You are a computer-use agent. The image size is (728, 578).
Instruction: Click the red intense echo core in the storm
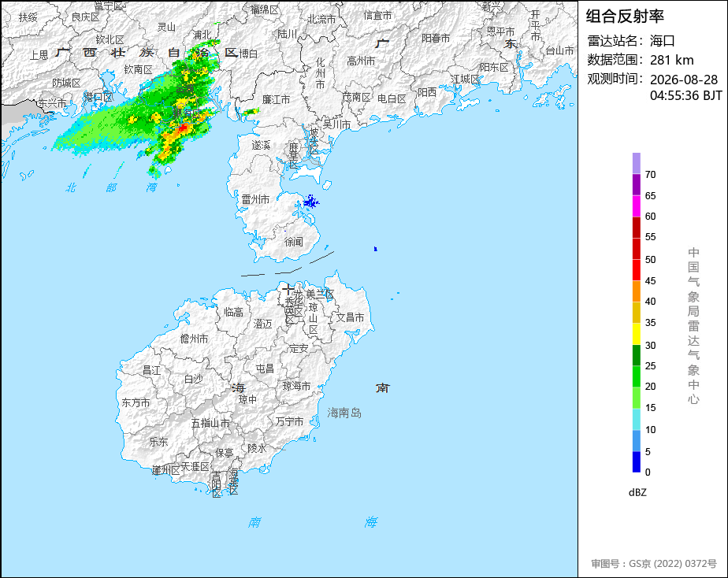[184, 127]
